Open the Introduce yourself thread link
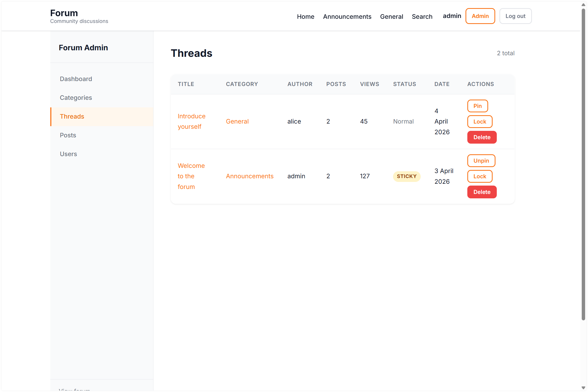The width and height of the screenshot is (588, 392). (x=192, y=121)
